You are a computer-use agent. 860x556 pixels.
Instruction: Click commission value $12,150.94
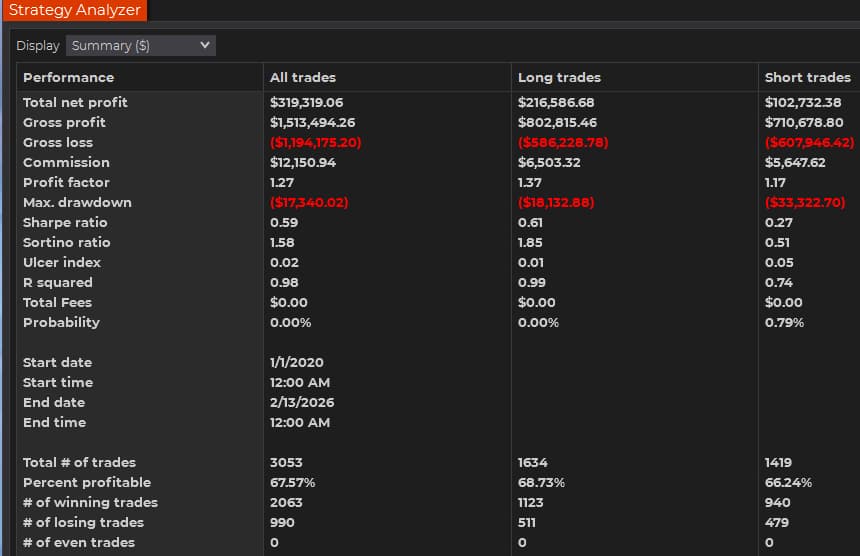[303, 162]
